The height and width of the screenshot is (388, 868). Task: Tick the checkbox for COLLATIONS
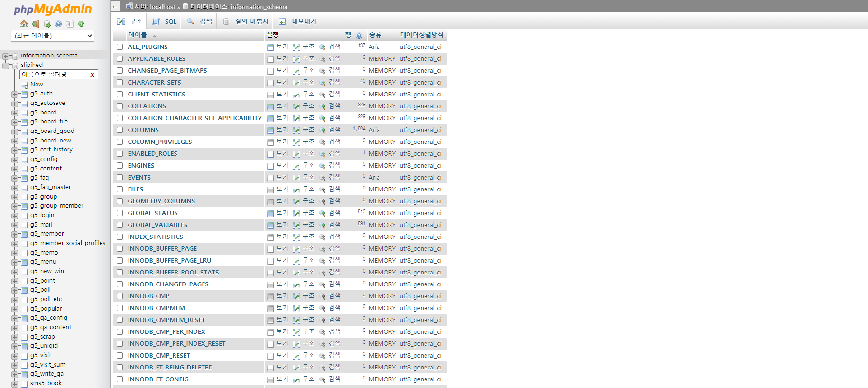(x=120, y=106)
